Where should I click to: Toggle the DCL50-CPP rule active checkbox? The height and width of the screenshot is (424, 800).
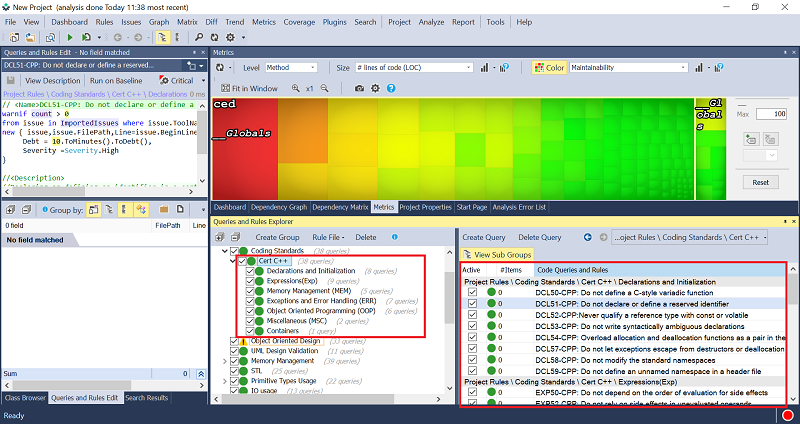click(x=472, y=292)
